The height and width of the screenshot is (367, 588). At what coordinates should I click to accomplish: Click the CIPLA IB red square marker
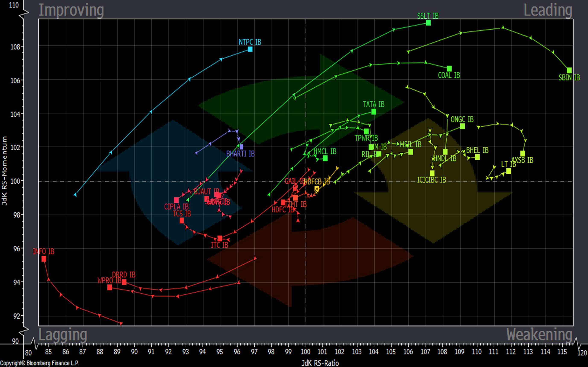pyautogui.click(x=176, y=200)
